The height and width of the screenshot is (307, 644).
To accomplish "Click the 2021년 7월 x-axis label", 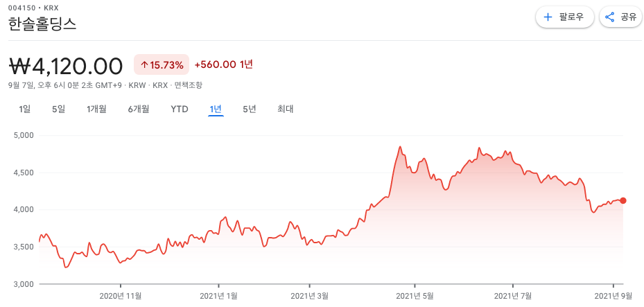I will (513, 295).
